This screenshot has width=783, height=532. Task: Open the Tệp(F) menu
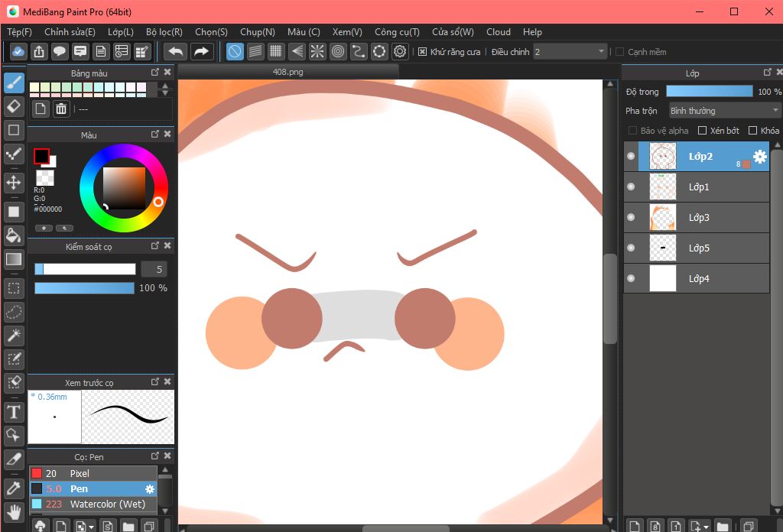pyautogui.click(x=19, y=32)
